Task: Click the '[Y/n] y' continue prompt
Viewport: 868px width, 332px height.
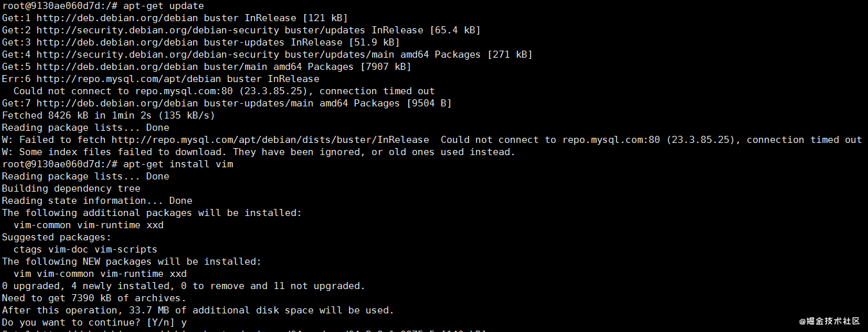Action: click(x=167, y=322)
